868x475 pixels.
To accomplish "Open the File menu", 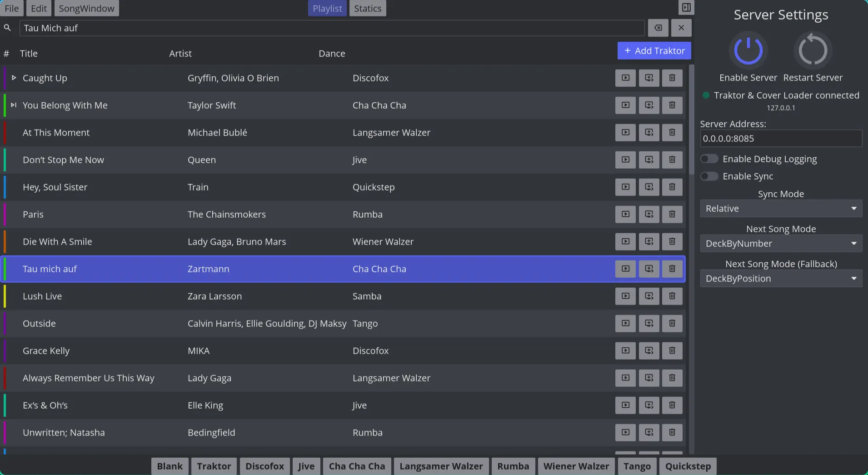I will pyautogui.click(x=12, y=8).
